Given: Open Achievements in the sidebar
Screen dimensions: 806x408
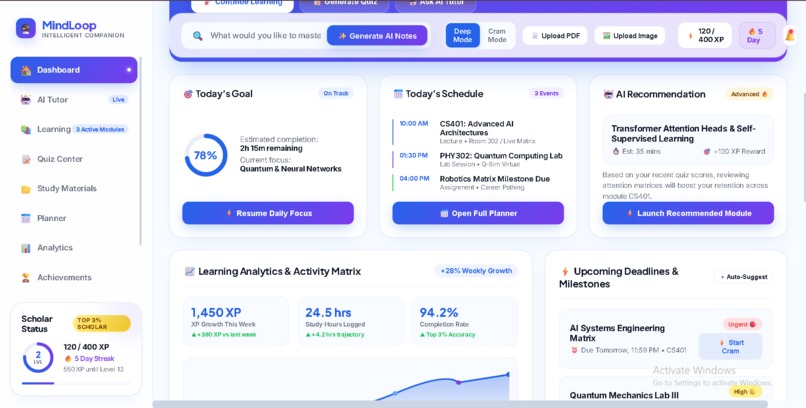Looking at the screenshot, I should [x=74, y=277].
